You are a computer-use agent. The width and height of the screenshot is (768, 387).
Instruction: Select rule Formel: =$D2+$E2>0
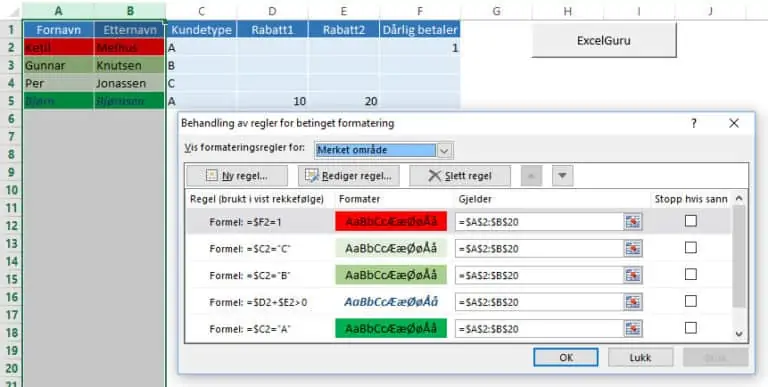(x=258, y=302)
